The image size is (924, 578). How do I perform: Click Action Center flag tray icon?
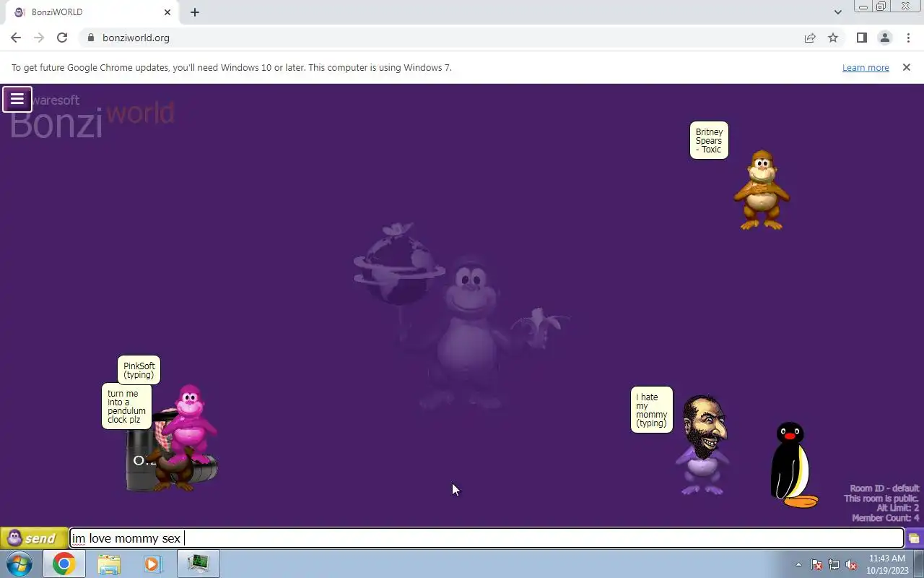click(816, 564)
